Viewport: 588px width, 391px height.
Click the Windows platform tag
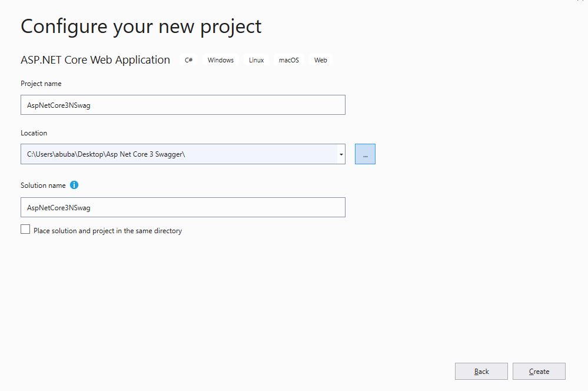click(x=221, y=60)
